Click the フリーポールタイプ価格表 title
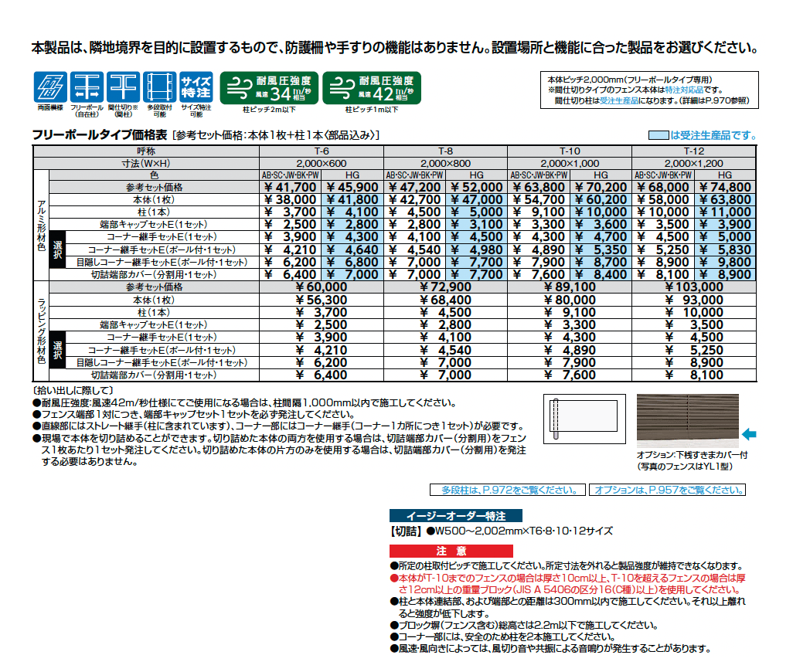 pos(100,135)
